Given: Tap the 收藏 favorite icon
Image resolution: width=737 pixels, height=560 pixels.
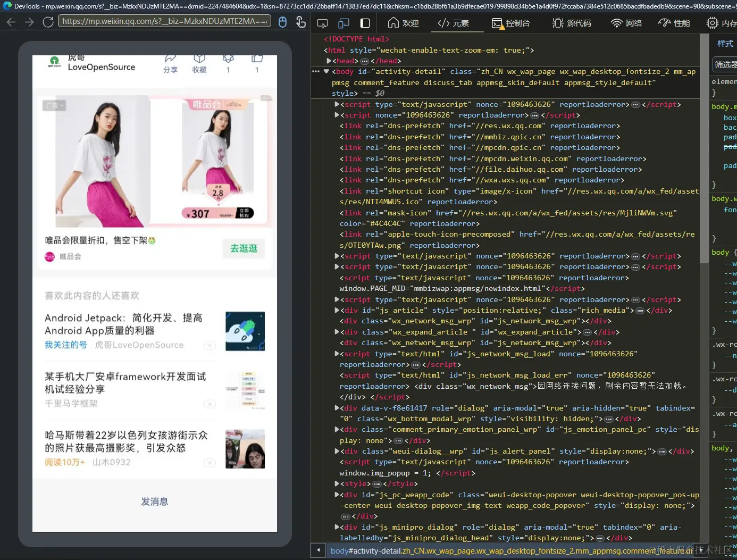Looking at the screenshot, I should (x=199, y=64).
